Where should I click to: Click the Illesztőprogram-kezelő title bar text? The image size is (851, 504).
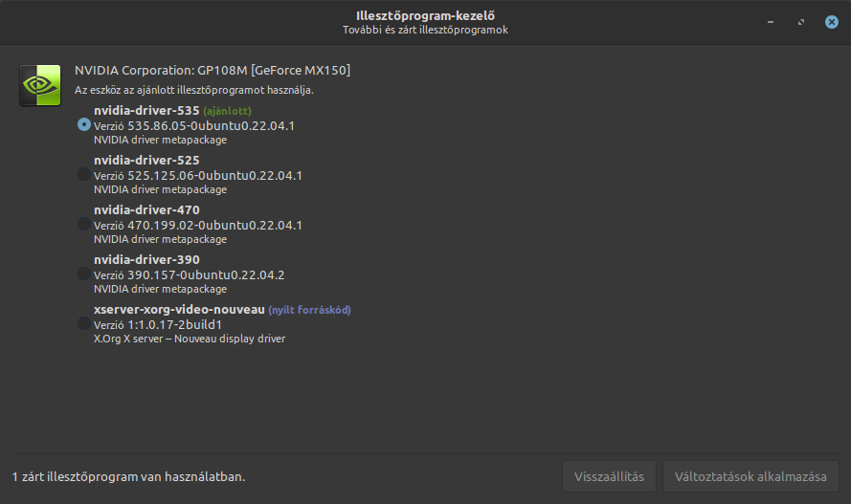(x=425, y=15)
